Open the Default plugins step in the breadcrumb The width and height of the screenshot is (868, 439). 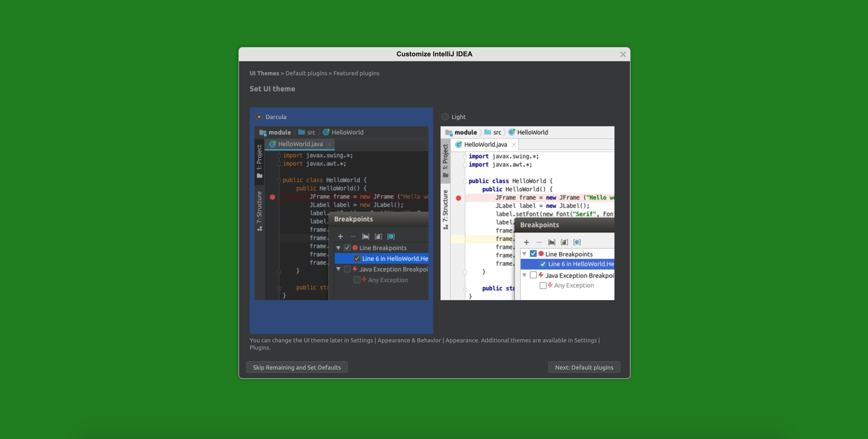tap(306, 73)
